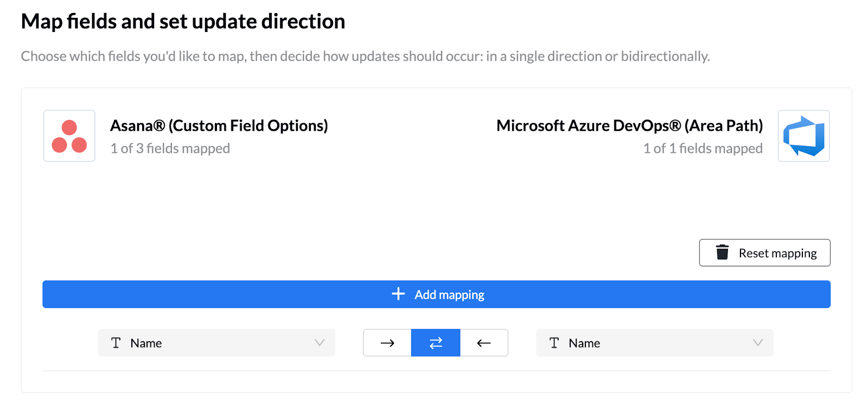The height and width of the screenshot is (405, 868).
Task: Expand the chevron on the left Name selector
Action: point(320,343)
